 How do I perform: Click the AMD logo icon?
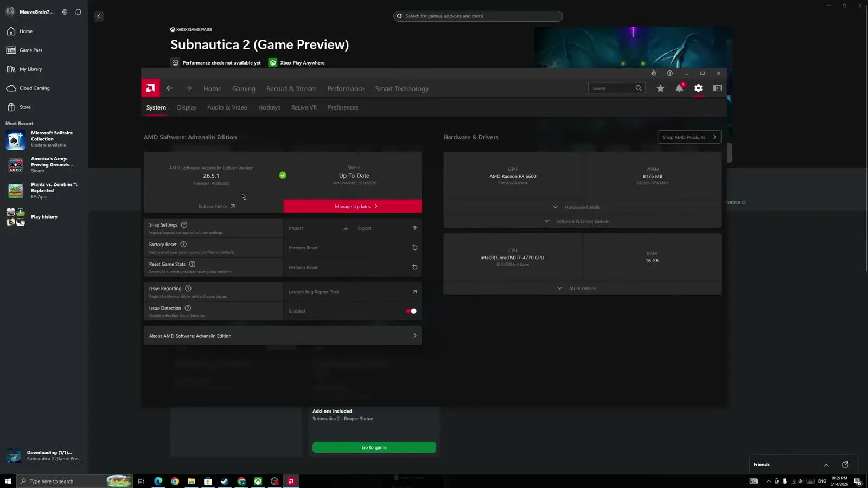150,88
